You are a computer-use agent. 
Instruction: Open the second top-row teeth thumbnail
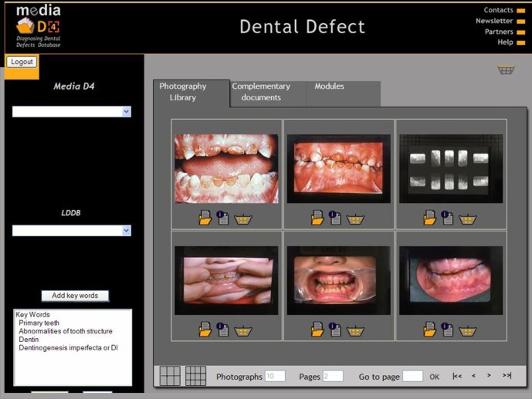click(x=339, y=168)
